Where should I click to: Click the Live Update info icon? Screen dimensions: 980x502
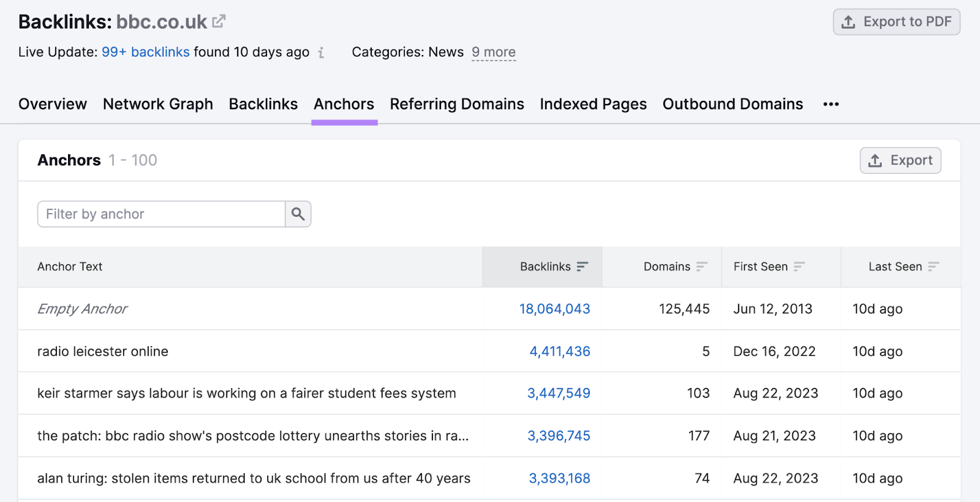point(321,53)
